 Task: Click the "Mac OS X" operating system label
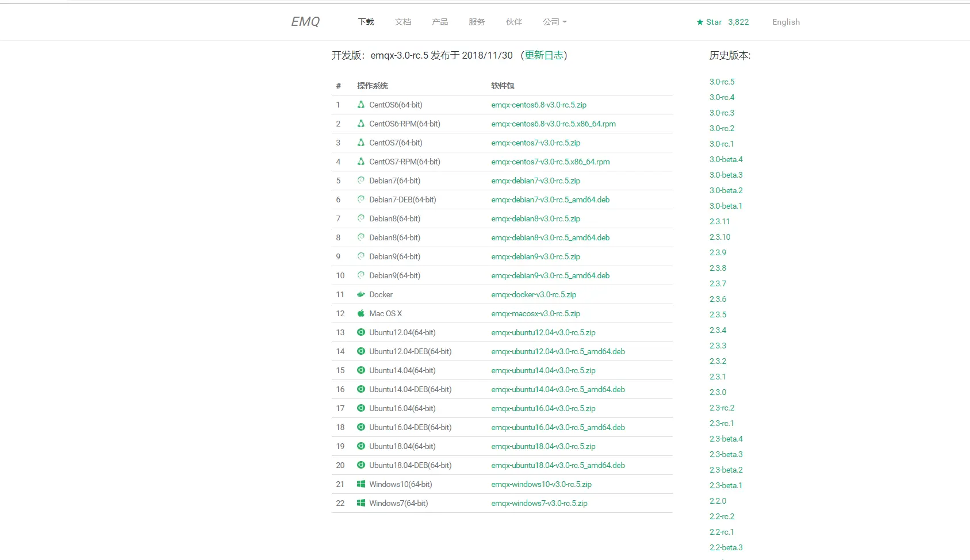coord(386,313)
